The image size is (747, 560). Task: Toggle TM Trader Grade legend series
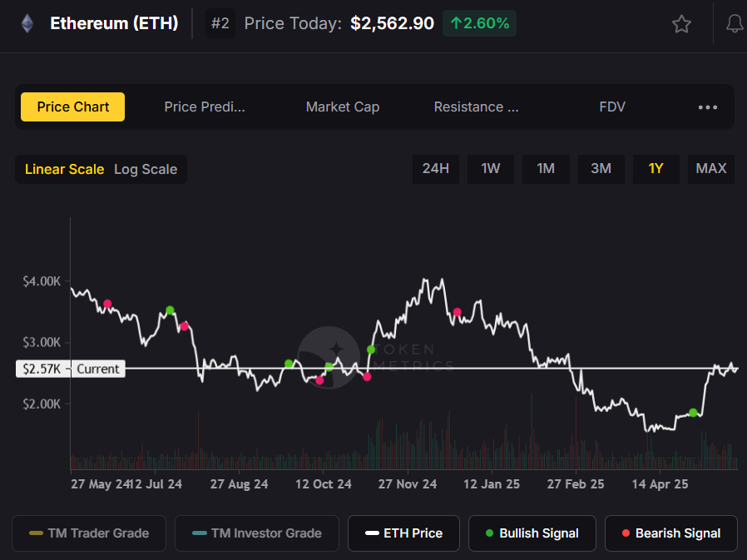(x=89, y=533)
